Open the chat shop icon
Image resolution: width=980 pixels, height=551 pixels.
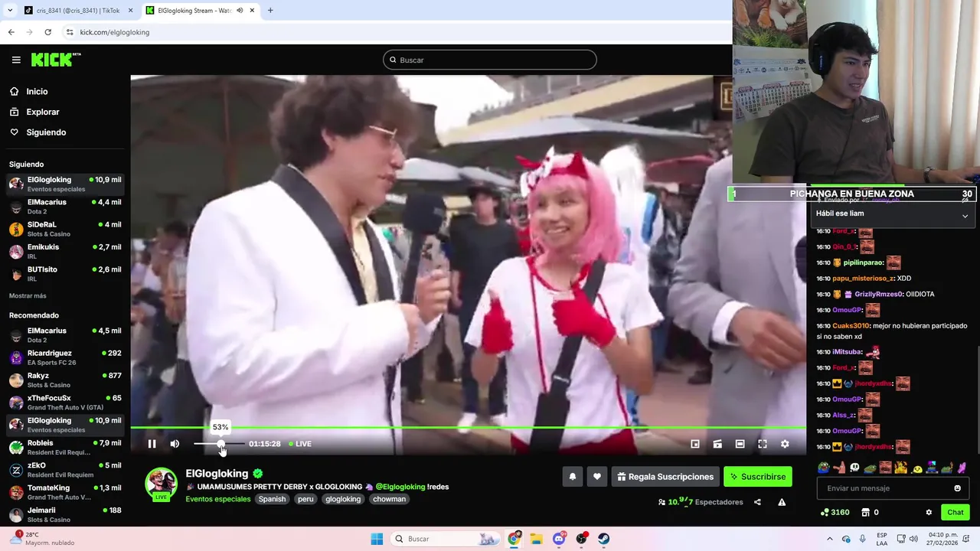click(866, 512)
